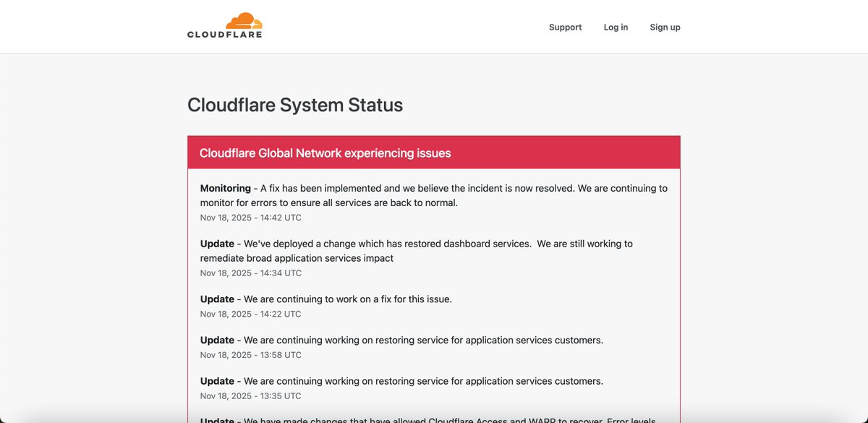Click the bold Update label in the latest entry

click(x=216, y=243)
